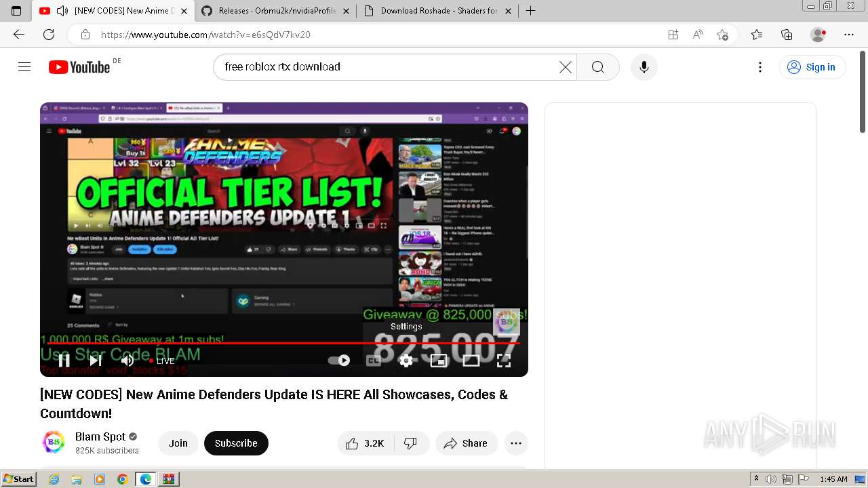868x488 pixels.
Task: Open a new browser tab
Action: [x=531, y=11]
